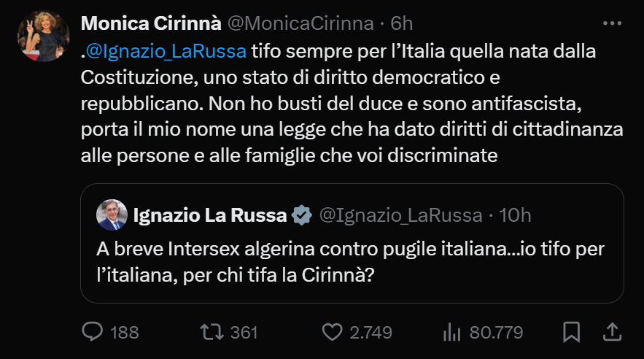Image resolution: width=644 pixels, height=359 pixels.
Task: Click the blue verified badge
Action: point(302,215)
